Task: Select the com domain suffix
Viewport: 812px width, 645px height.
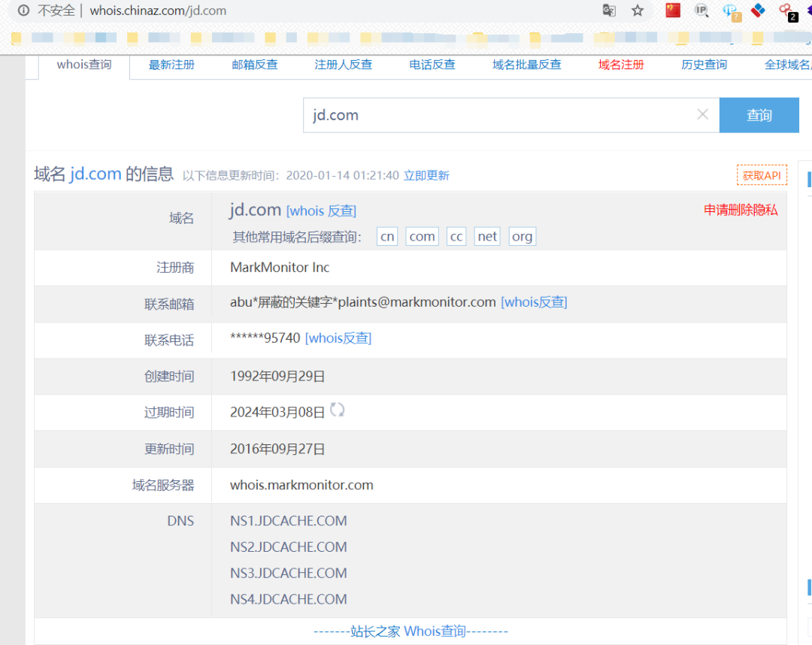Action: pos(422,237)
